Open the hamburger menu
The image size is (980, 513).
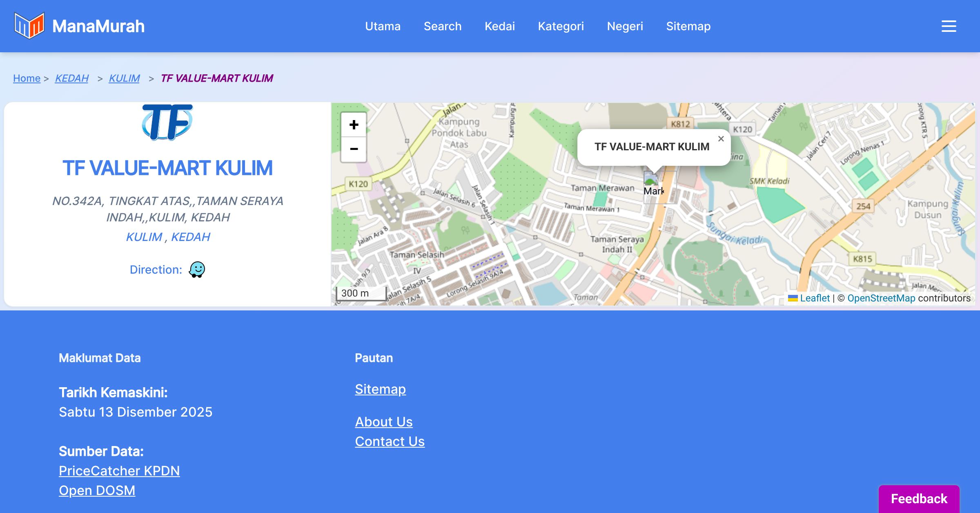click(x=949, y=26)
